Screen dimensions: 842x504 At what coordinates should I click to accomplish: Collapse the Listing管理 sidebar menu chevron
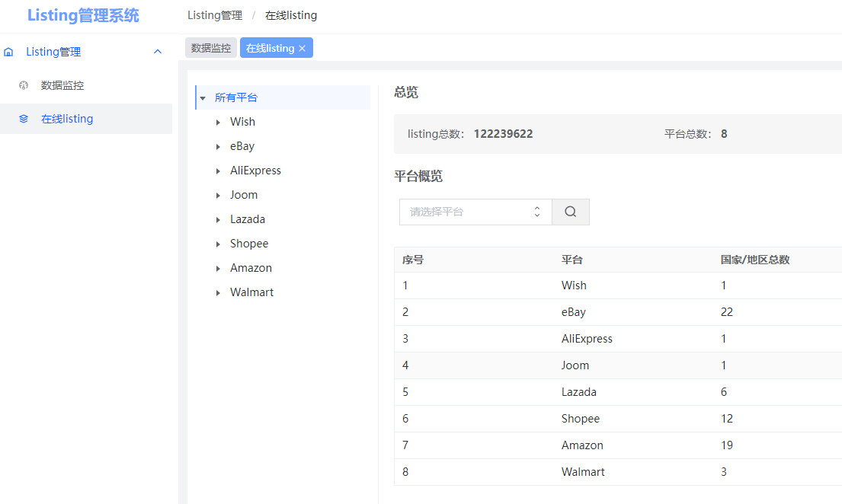click(x=158, y=52)
